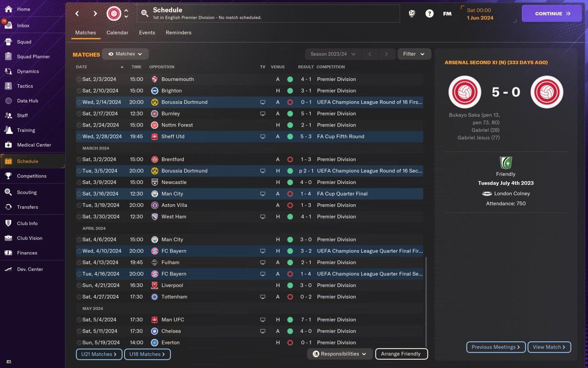Switch to the Matches tab
The width and height of the screenshot is (588, 368).
85,33
